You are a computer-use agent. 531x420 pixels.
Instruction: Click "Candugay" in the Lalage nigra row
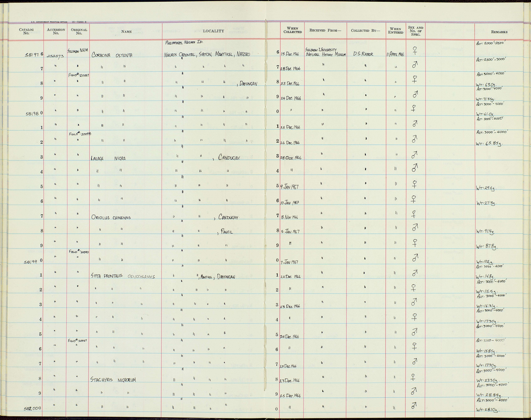coord(229,157)
